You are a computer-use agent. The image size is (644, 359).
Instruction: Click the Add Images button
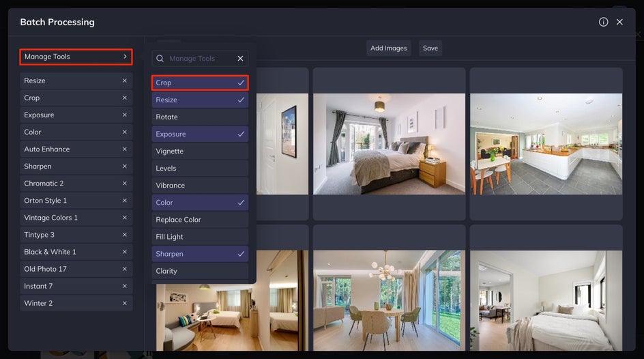pos(389,48)
